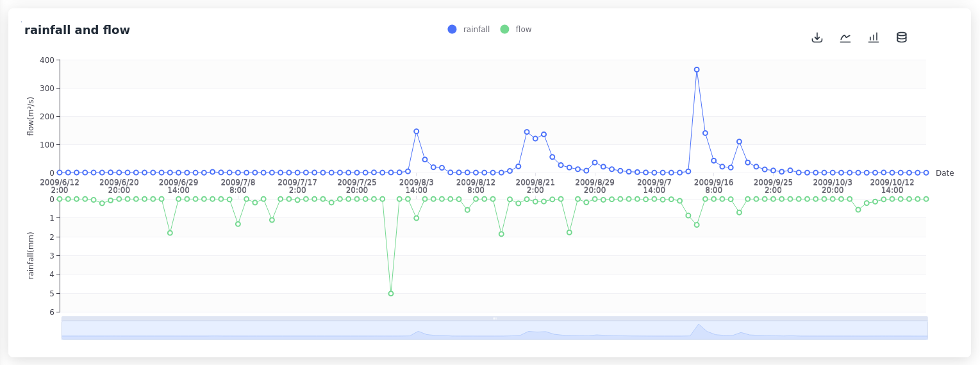The height and width of the screenshot is (365, 980).
Task: Click the left edge of zoom slider
Action: coord(62,329)
